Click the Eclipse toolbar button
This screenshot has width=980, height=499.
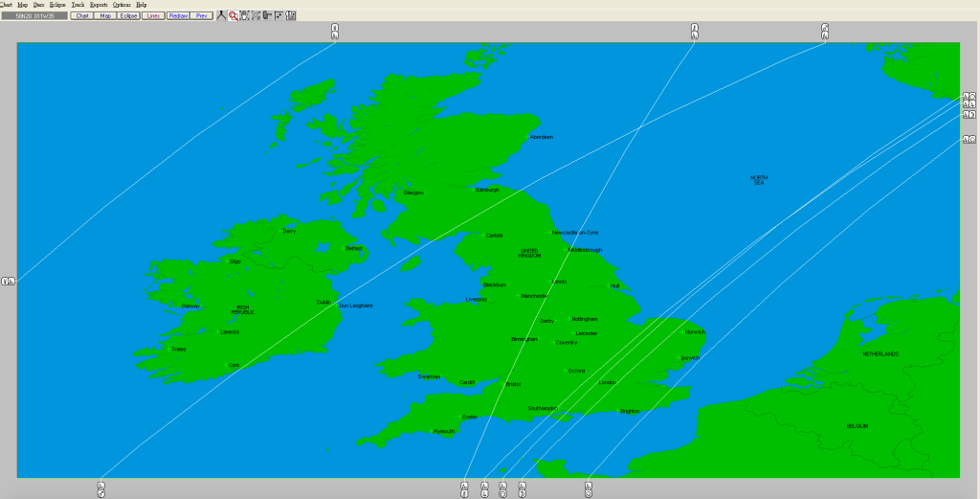point(128,15)
